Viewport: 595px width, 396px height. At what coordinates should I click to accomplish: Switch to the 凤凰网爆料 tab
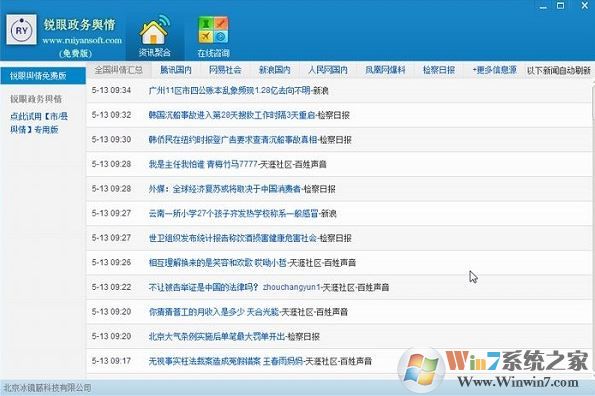tap(385, 70)
